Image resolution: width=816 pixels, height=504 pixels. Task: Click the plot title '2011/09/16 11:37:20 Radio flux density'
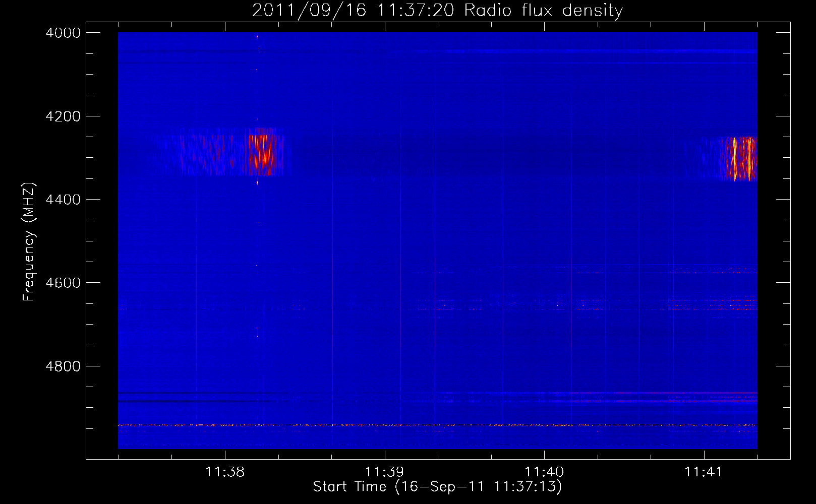[x=437, y=10]
